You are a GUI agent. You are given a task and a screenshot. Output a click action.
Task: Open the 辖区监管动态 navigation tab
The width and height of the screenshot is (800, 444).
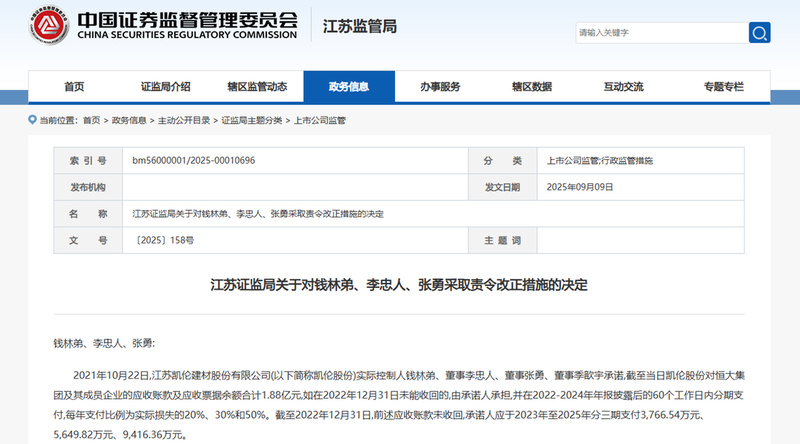pyautogui.click(x=258, y=87)
